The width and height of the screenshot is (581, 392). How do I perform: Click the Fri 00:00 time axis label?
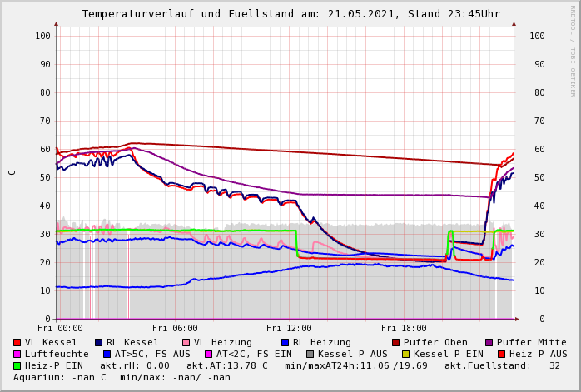point(60,329)
